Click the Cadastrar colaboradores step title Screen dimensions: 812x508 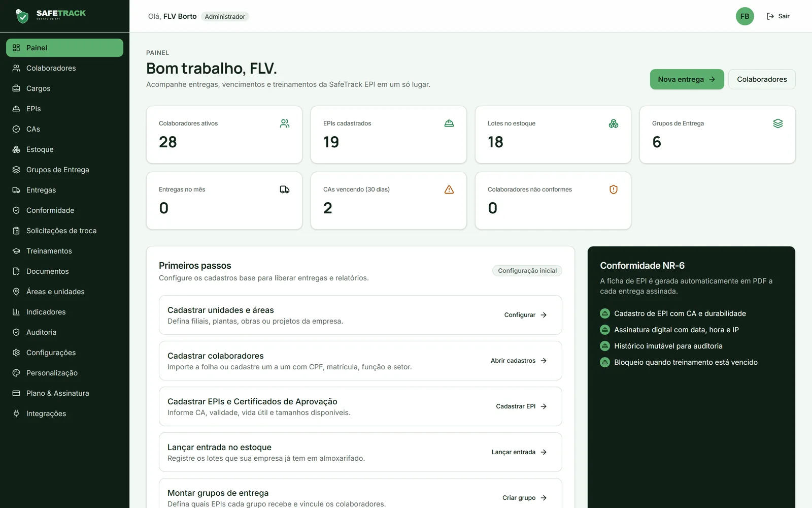coord(216,356)
